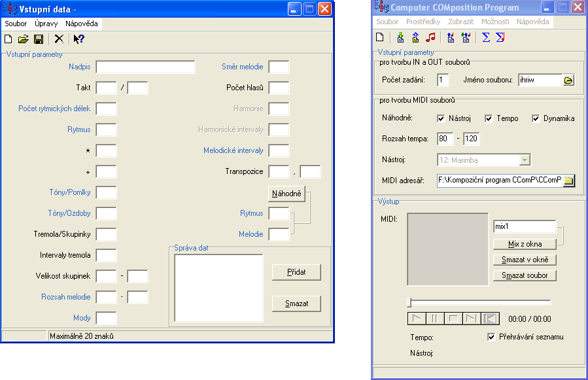Click the Melodické intervaly input field

pyautogui.click(x=279, y=150)
